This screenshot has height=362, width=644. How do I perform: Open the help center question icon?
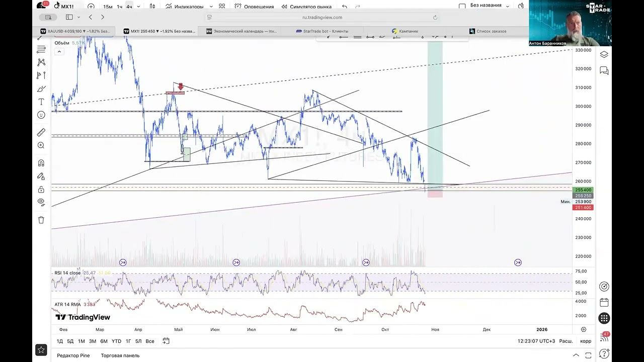pyautogui.click(x=604, y=353)
